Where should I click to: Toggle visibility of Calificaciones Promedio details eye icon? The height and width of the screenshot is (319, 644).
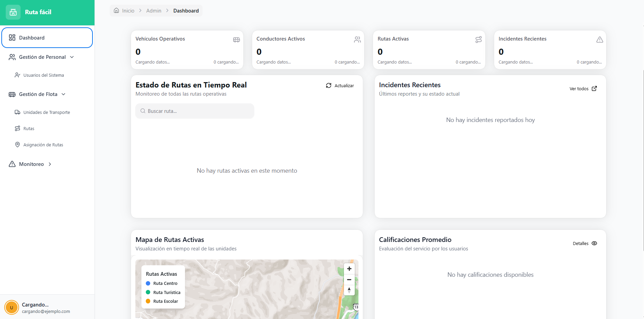pos(594,243)
